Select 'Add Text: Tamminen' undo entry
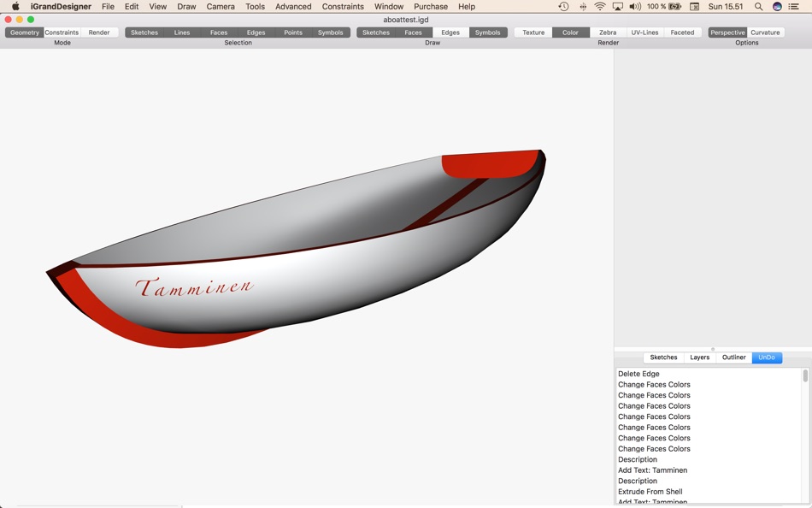The width and height of the screenshot is (812, 508). (x=709, y=470)
